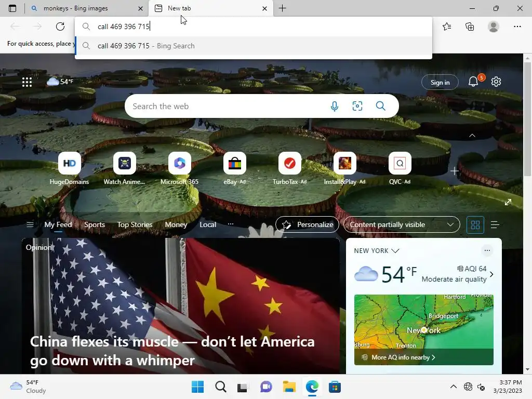Open notifications bell with 5 badge
The width and height of the screenshot is (532, 399).
pyautogui.click(x=474, y=81)
